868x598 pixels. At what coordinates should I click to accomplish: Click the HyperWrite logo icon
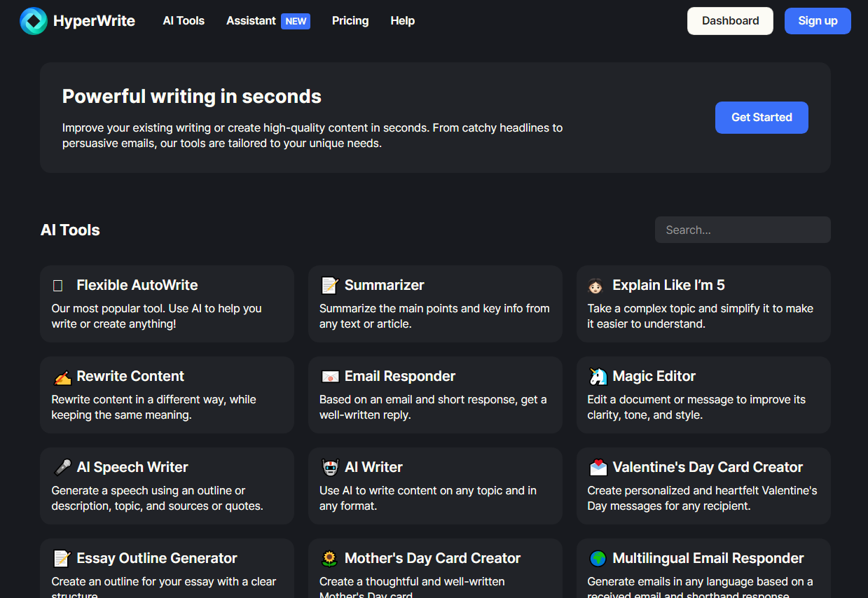point(34,21)
